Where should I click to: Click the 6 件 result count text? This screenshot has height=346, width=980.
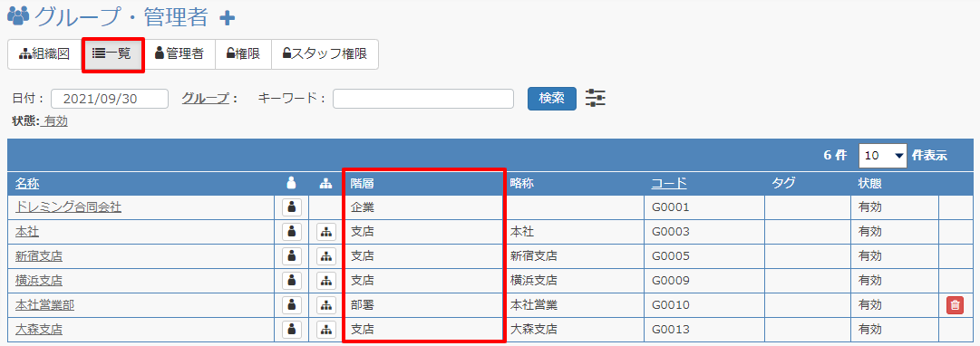pos(836,156)
